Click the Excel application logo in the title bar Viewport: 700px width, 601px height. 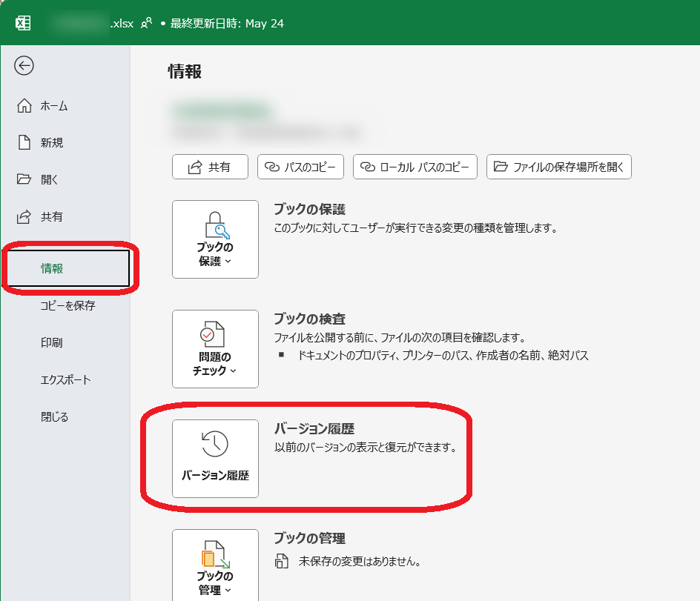(x=22, y=23)
